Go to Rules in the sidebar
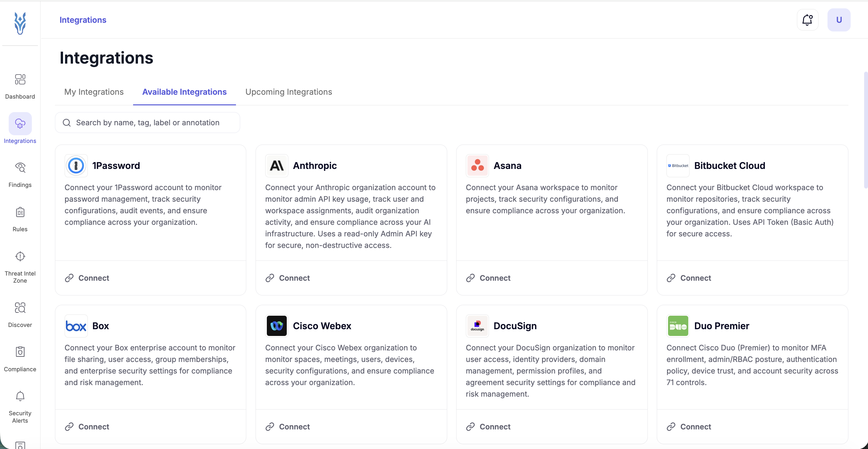The height and width of the screenshot is (449, 868). (20, 219)
